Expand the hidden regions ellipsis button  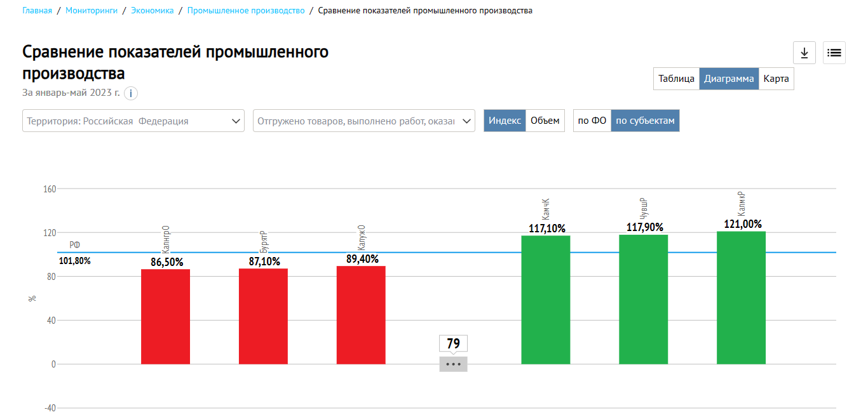pyautogui.click(x=453, y=364)
